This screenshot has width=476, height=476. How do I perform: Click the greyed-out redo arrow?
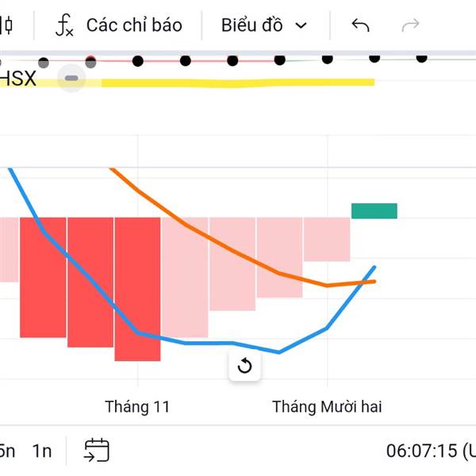click(410, 25)
